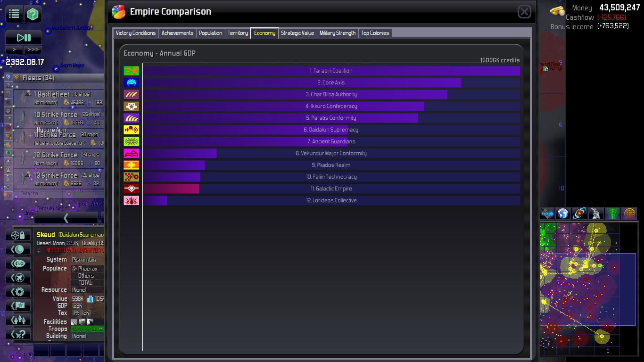This screenshot has width=644, height=362.
Task: Cycle military ships with the jet button
Action: coord(18,278)
